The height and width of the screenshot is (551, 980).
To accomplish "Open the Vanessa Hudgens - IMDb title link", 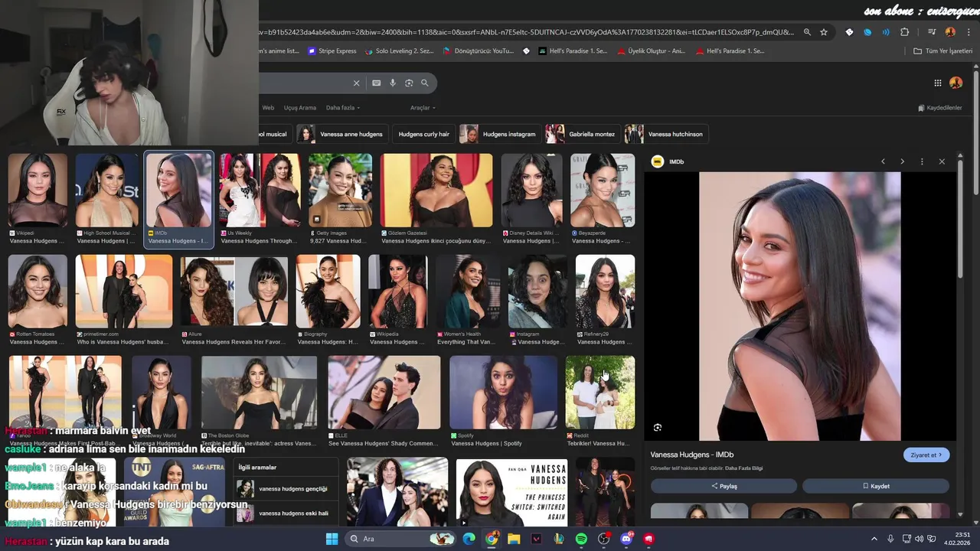I will [692, 455].
